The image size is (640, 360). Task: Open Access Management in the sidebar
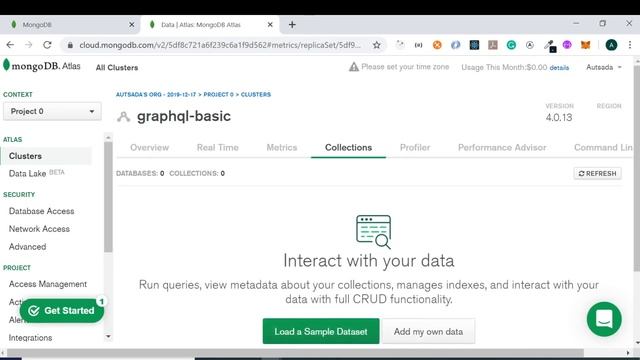point(48,284)
